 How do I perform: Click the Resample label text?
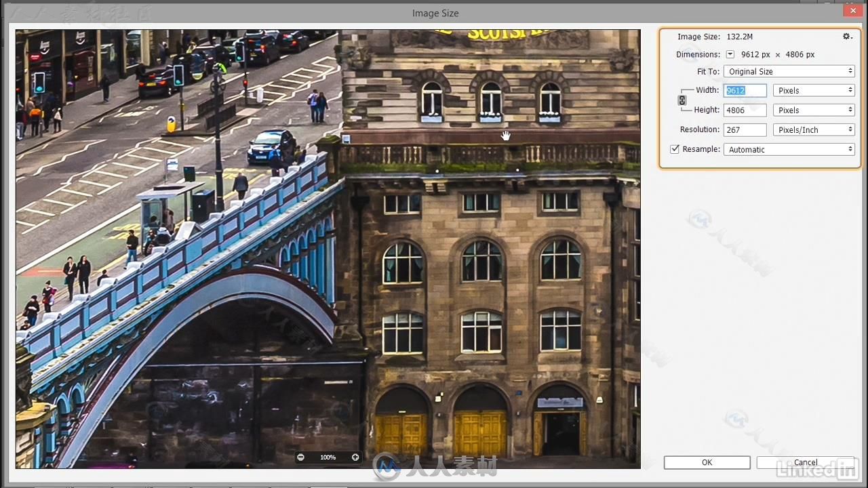point(701,149)
